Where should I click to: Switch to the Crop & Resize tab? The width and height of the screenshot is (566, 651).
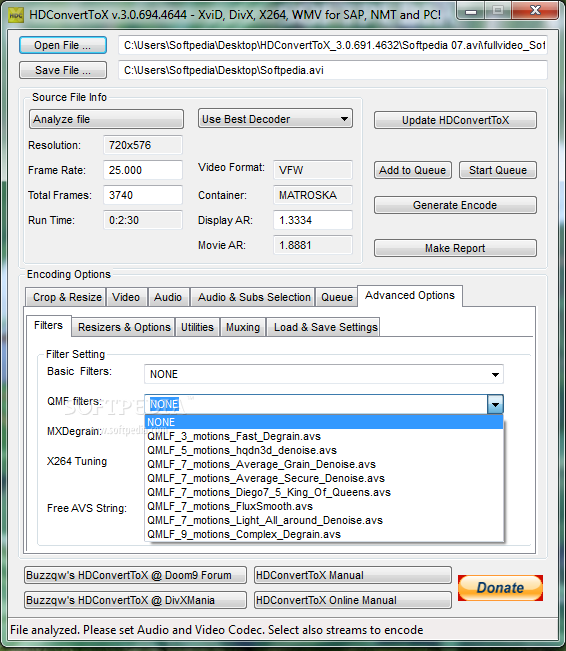(66, 297)
